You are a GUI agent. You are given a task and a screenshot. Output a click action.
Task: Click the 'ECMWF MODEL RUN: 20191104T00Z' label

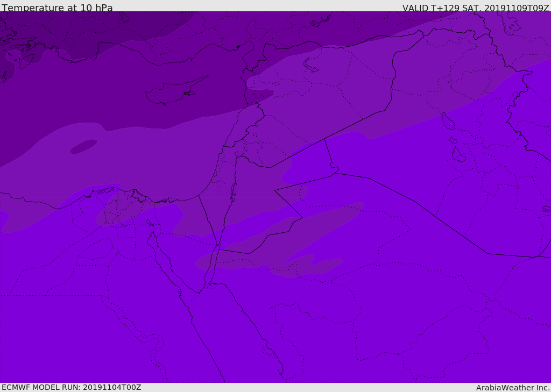72,387
